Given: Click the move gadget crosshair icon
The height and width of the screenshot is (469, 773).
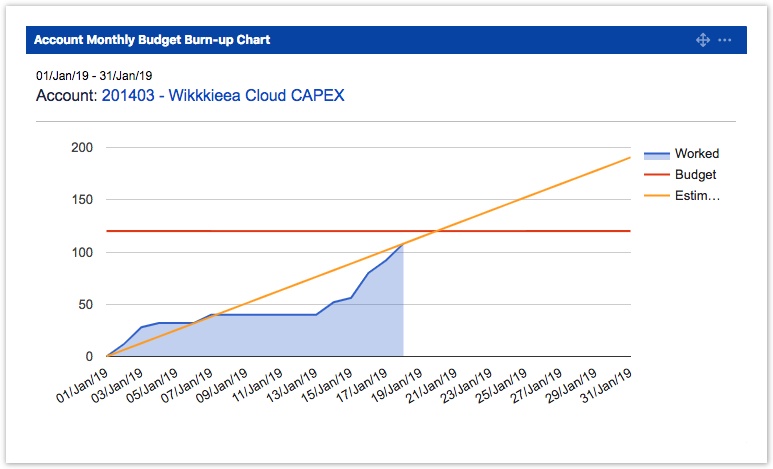Looking at the screenshot, I should (702, 40).
